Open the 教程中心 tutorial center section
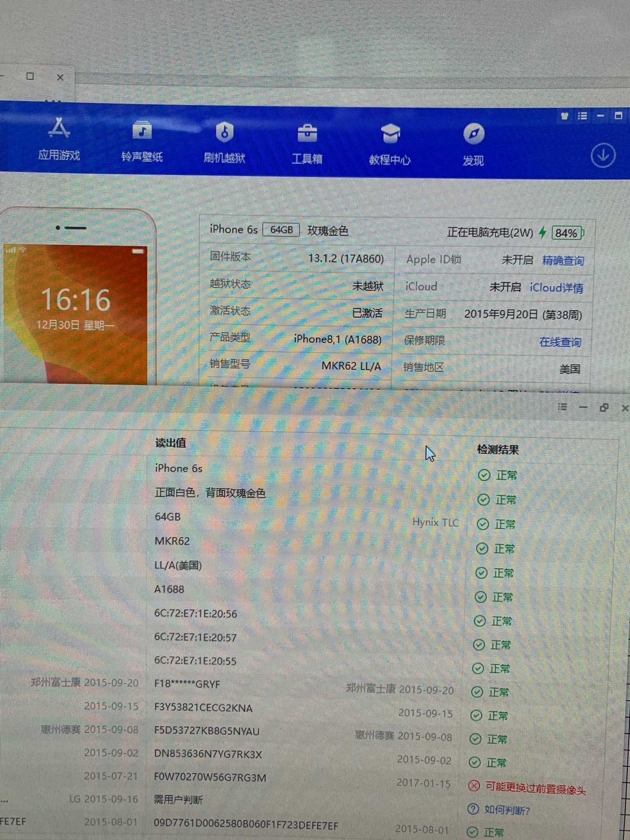 point(390,145)
